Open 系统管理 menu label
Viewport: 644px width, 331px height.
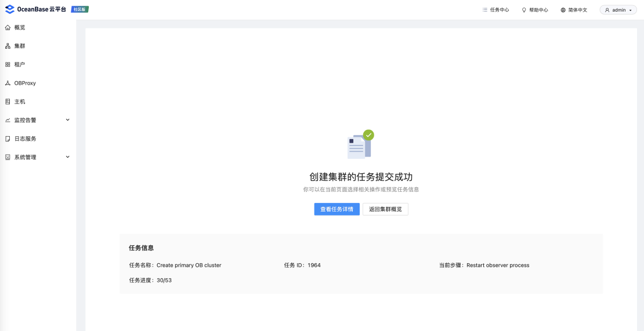click(26, 157)
